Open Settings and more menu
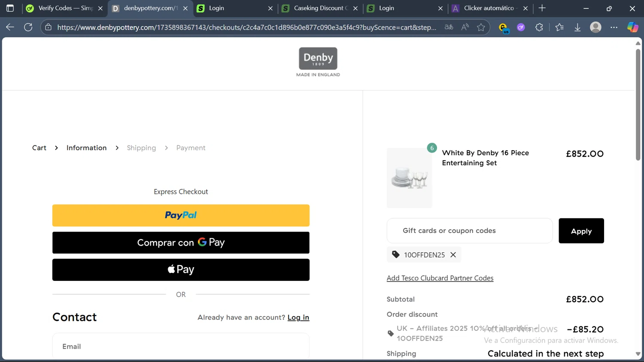This screenshot has width=644, height=362. click(614, 27)
